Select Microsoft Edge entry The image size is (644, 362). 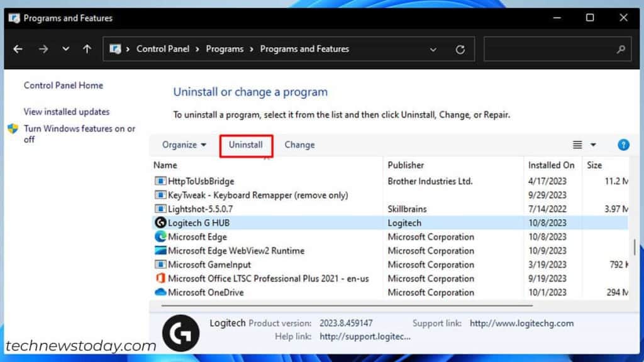click(197, 237)
